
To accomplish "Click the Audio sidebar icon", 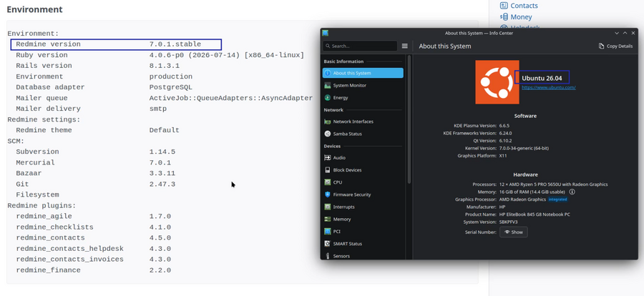I will click(327, 157).
